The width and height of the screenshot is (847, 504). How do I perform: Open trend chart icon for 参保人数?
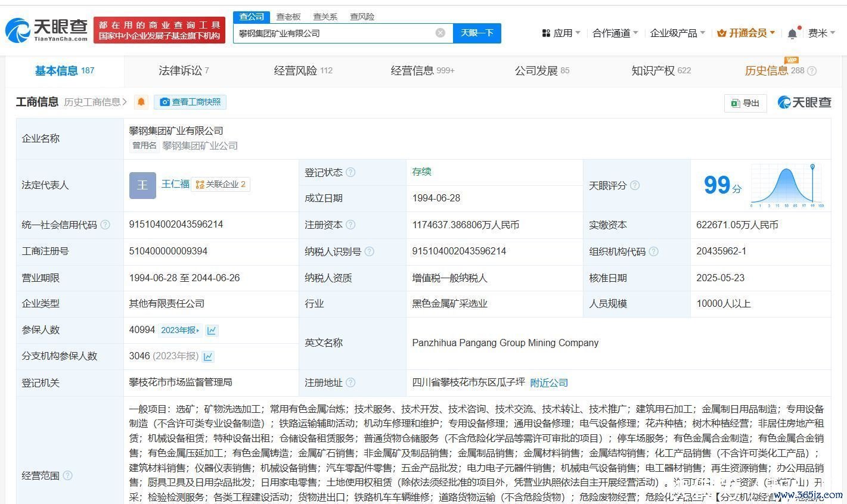click(212, 330)
